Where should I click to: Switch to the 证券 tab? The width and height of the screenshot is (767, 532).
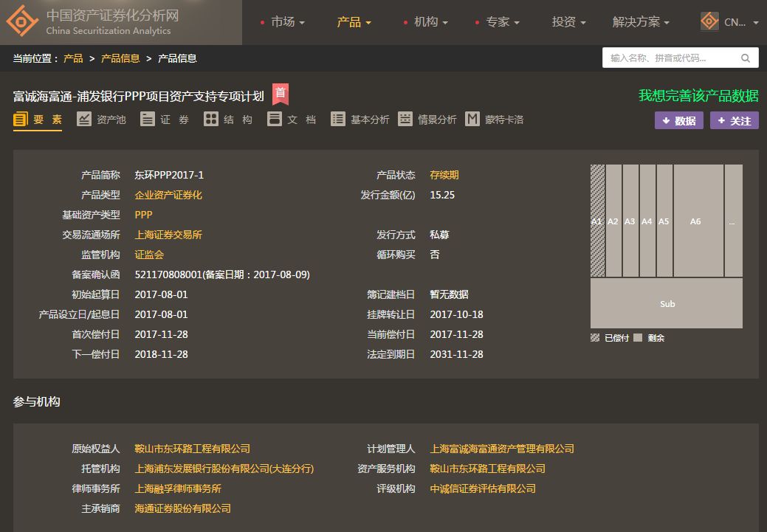[x=165, y=120]
